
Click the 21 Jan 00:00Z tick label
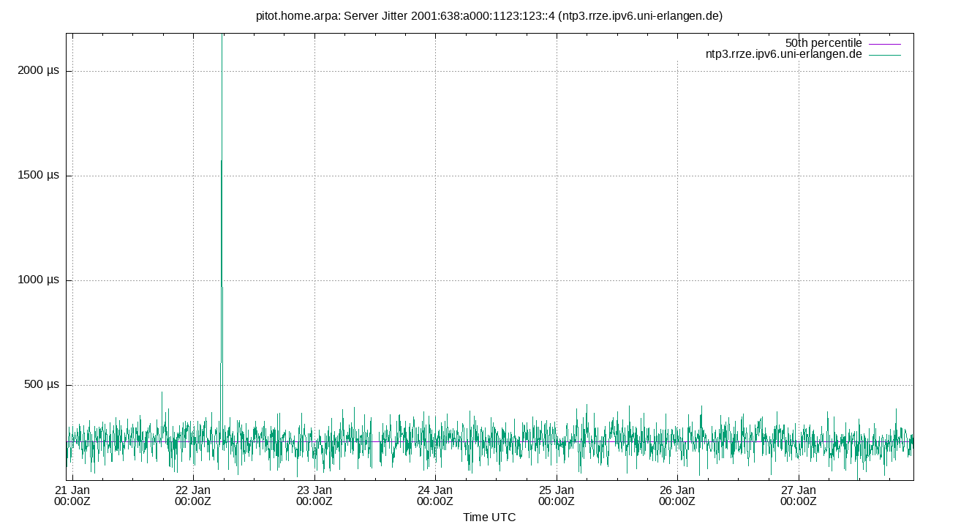tap(74, 496)
